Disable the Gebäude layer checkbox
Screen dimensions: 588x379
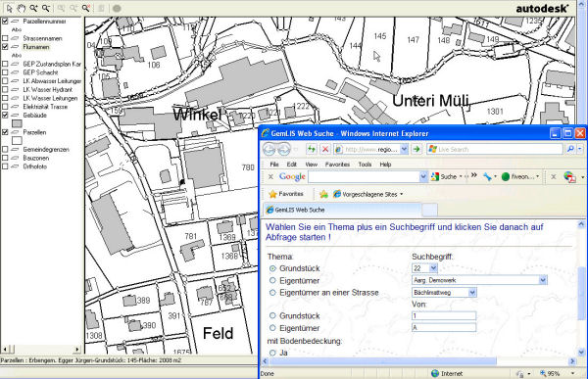pyautogui.click(x=5, y=116)
